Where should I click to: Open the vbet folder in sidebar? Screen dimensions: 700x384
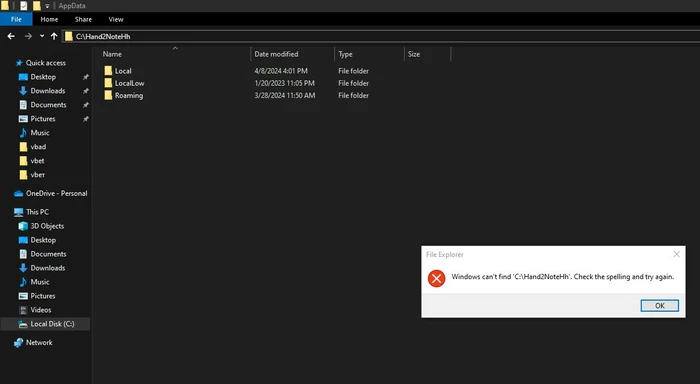click(x=38, y=161)
